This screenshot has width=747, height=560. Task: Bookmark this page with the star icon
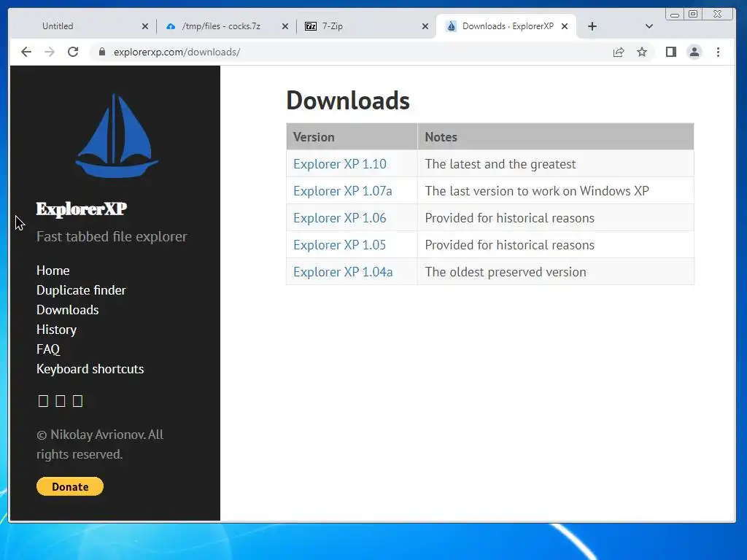coord(642,52)
